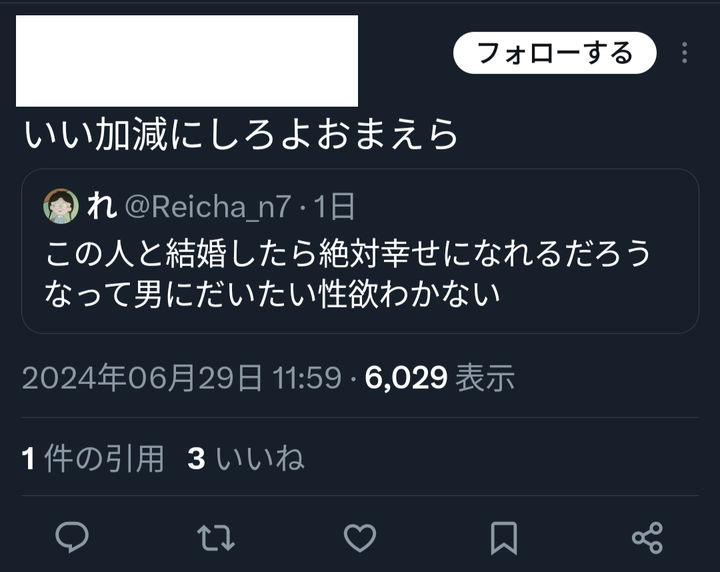Click the quoted user's avatar thumbnail
The width and height of the screenshot is (720, 572).
(x=61, y=206)
